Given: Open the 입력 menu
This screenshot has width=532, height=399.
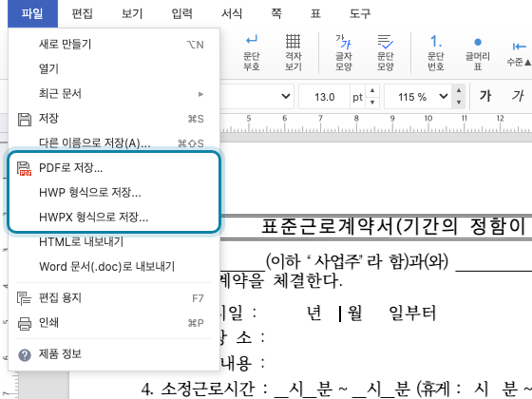Looking at the screenshot, I should tap(181, 13).
